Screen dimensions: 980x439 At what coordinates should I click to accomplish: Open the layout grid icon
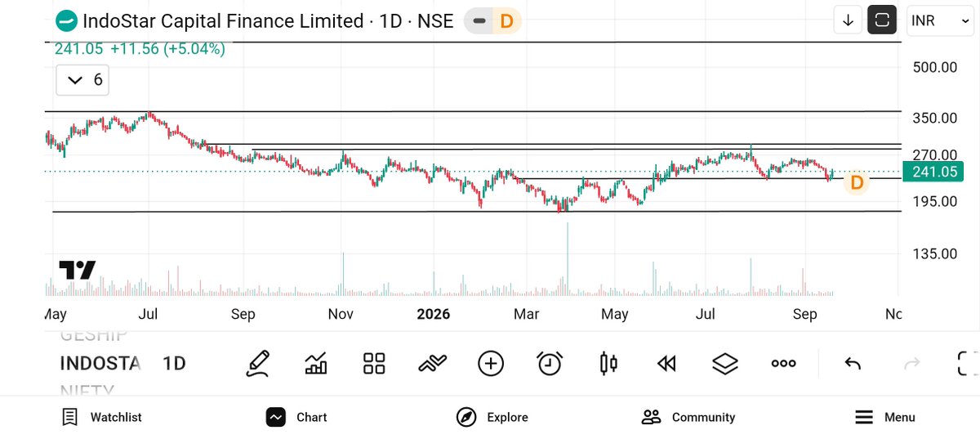click(374, 364)
